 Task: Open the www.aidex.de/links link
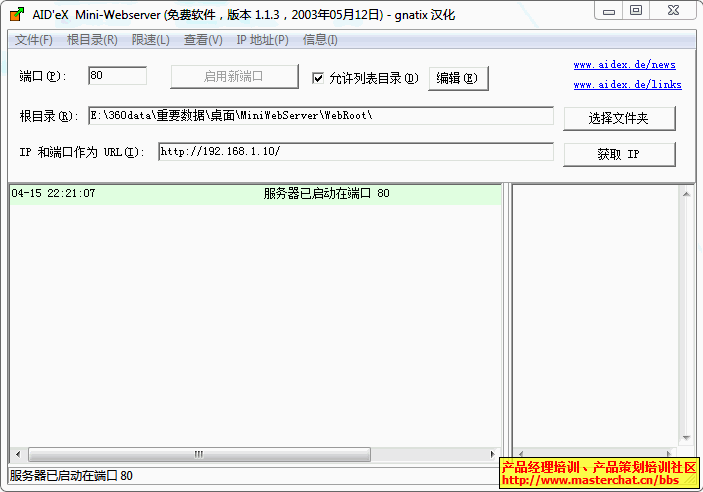(x=627, y=84)
